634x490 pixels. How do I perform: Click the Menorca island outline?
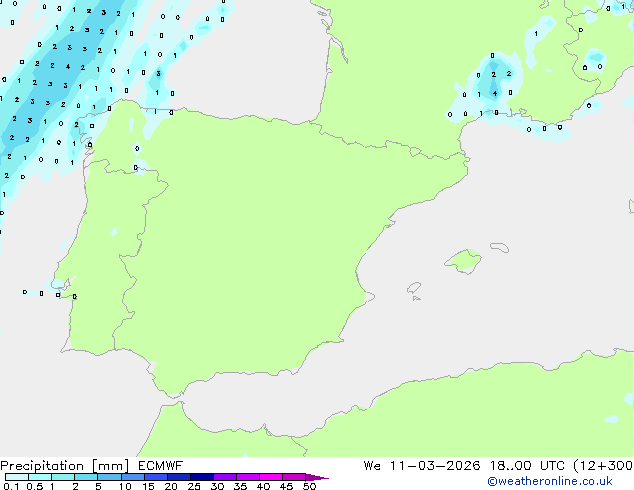(500, 247)
